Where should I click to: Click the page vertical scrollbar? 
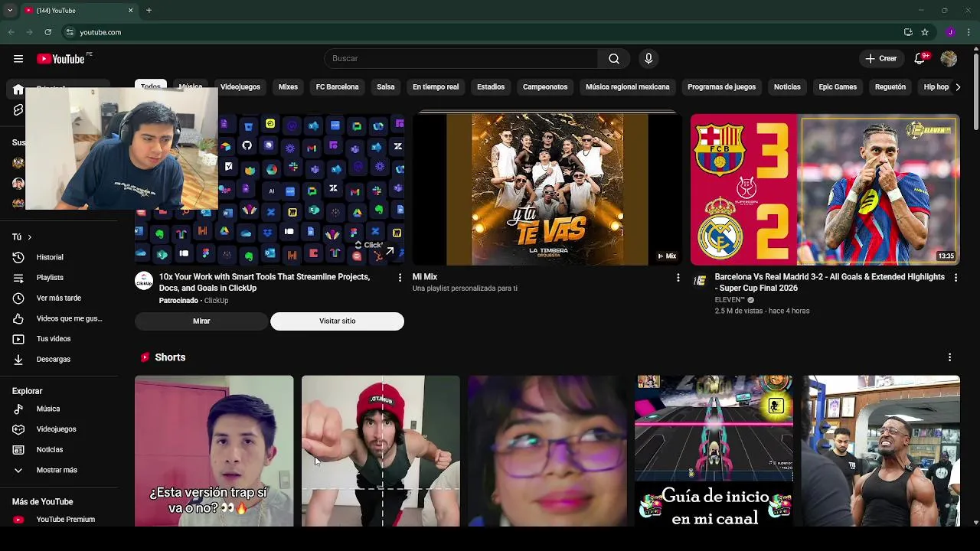[975, 92]
